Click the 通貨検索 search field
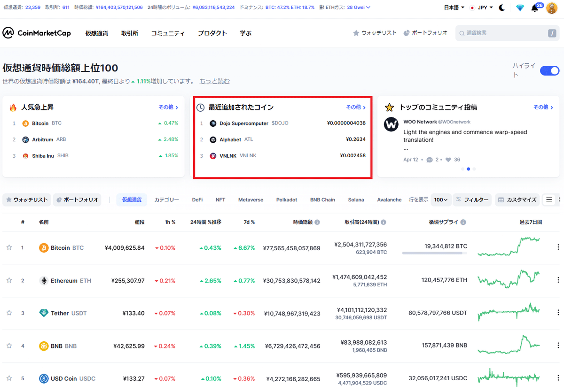Viewport: 564px width, 392px height. point(508,33)
